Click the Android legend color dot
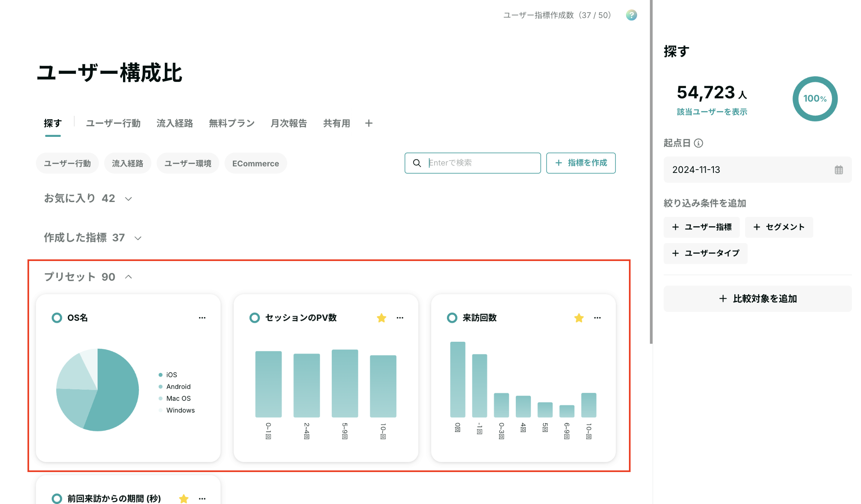Image resolution: width=861 pixels, height=504 pixels. [160, 386]
